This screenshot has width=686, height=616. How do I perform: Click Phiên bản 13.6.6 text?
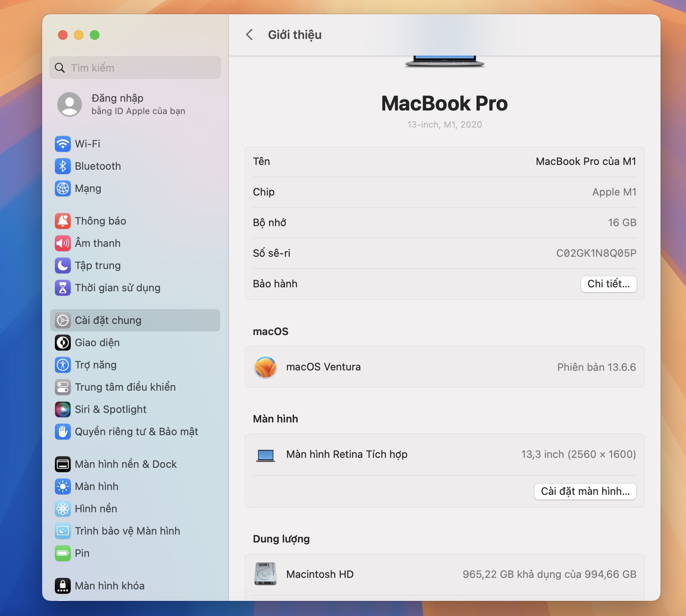(597, 367)
